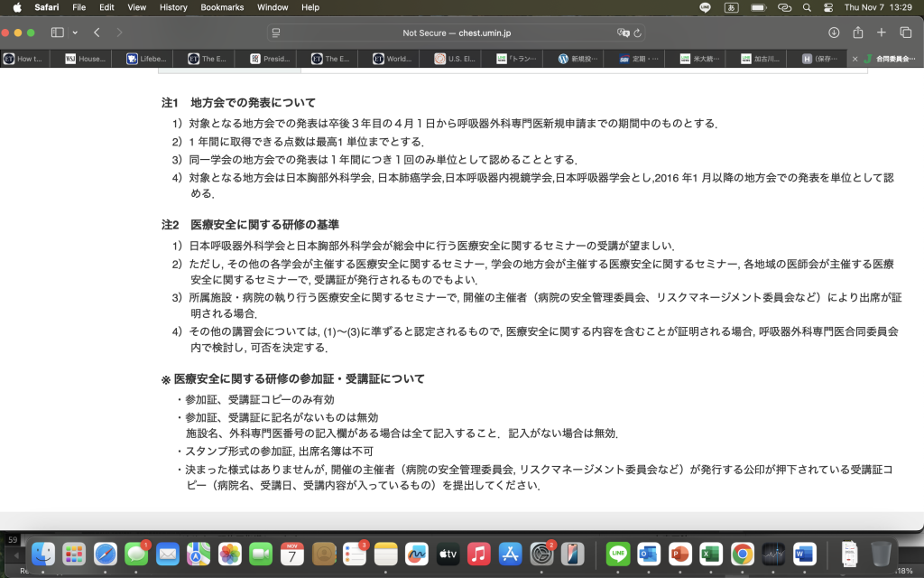924x578 pixels.
Task: Switch the Japanese input source menu
Action: 733,7
